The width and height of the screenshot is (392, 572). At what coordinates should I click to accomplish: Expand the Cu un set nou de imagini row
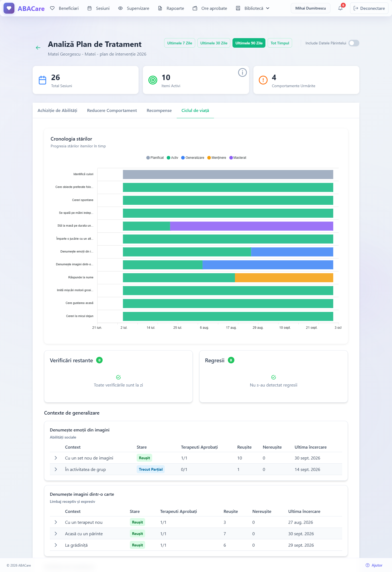(56, 458)
